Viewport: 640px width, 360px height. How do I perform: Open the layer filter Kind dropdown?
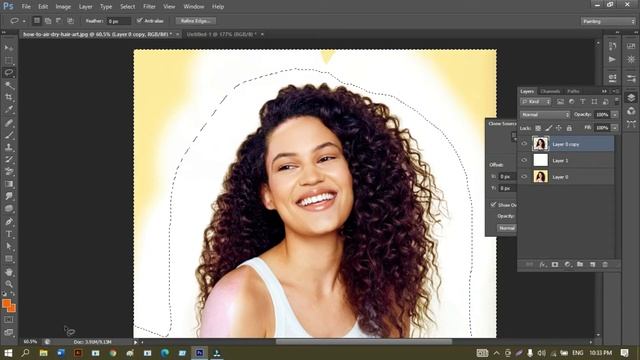click(x=536, y=102)
